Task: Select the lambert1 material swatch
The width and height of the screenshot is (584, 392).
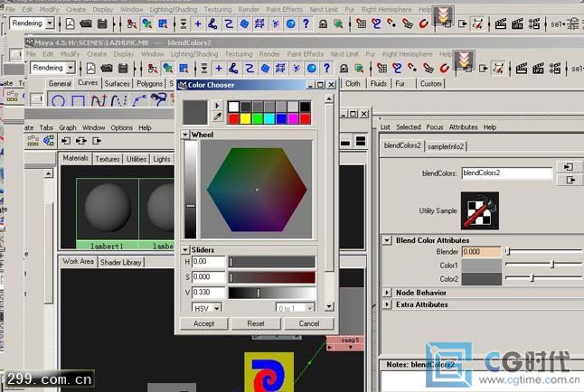Action: pos(108,214)
